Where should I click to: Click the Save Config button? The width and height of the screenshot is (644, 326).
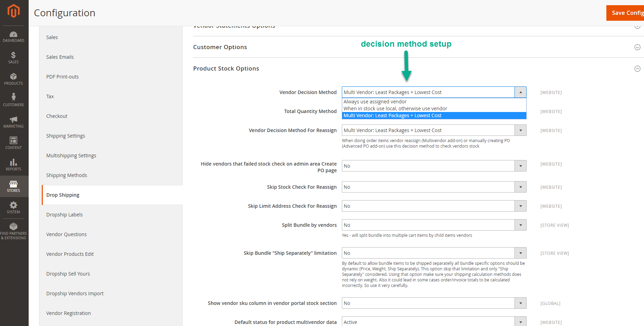point(625,13)
